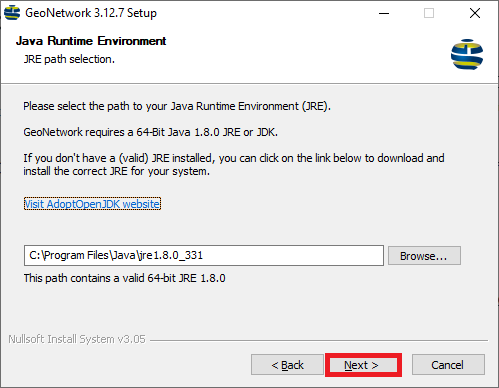
Task: Minimize the GeoNetwork Setup window
Action: tap(384, 13)
